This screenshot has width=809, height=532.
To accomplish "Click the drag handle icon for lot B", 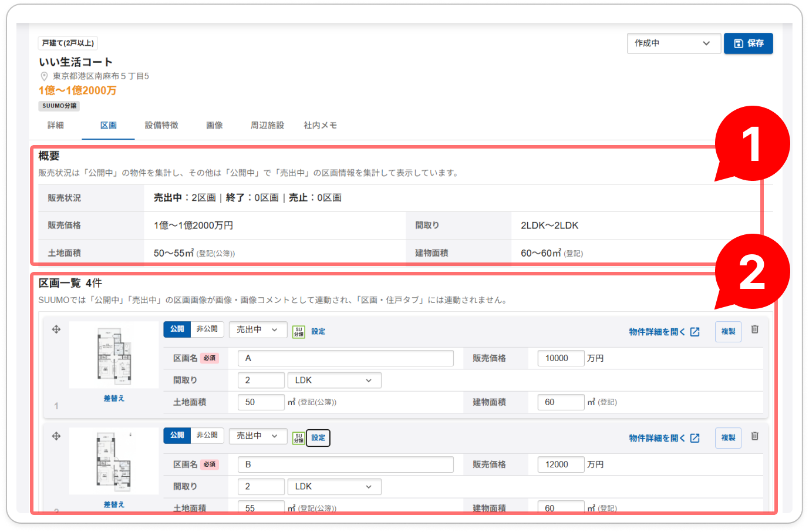I will coord(56,436).
